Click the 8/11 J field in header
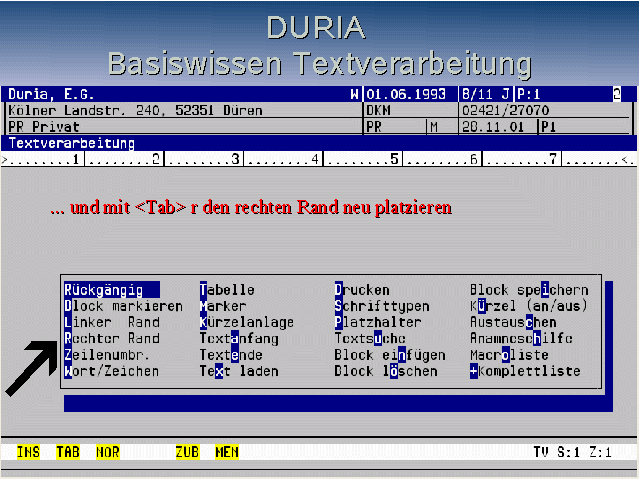640x480 pixels. (486, 95)
